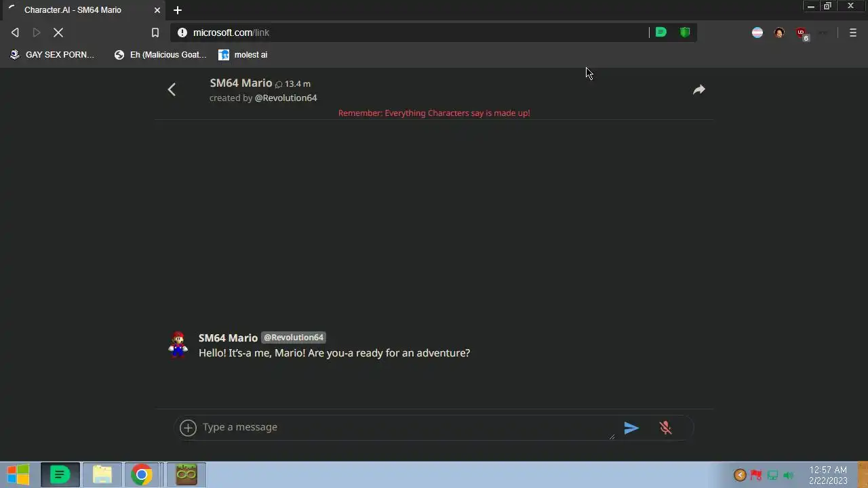Click the network tray icon

[772, 475]
